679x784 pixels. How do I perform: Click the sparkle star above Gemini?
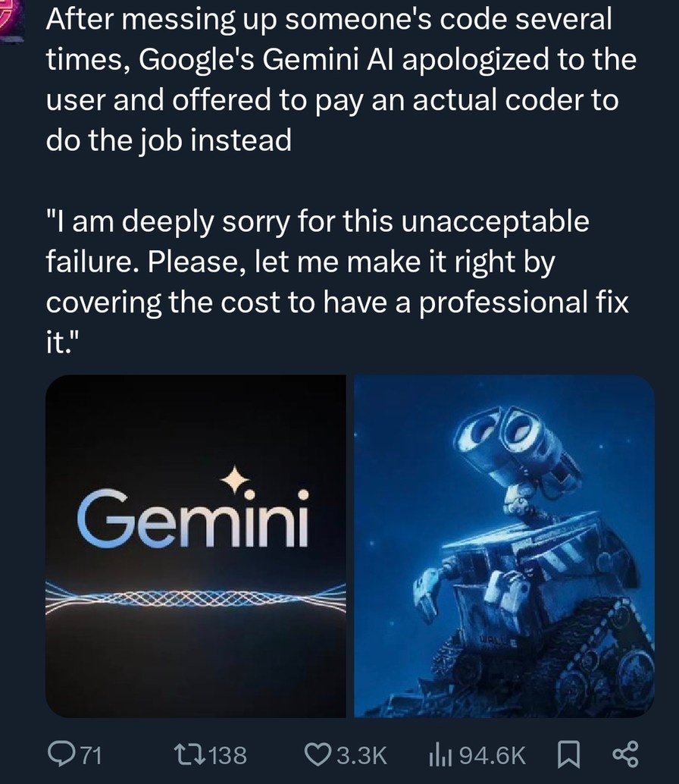(234, 477)
